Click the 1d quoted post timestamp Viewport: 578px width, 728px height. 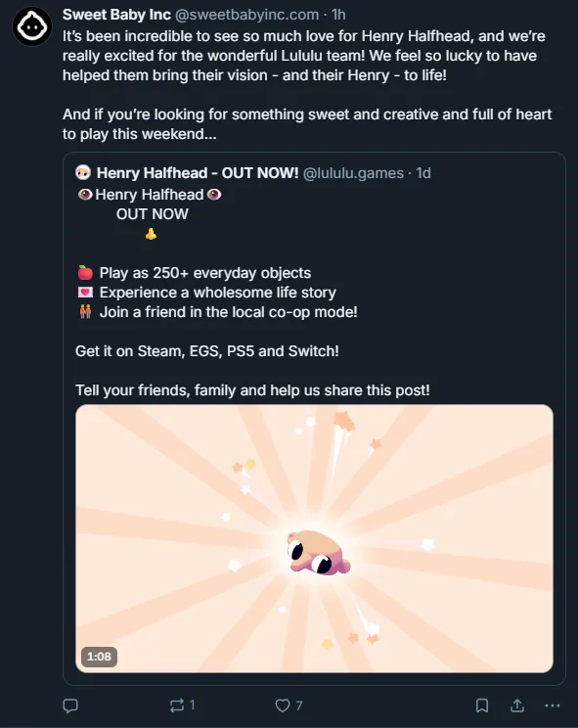pyautogui.click(x=423, y=173)
